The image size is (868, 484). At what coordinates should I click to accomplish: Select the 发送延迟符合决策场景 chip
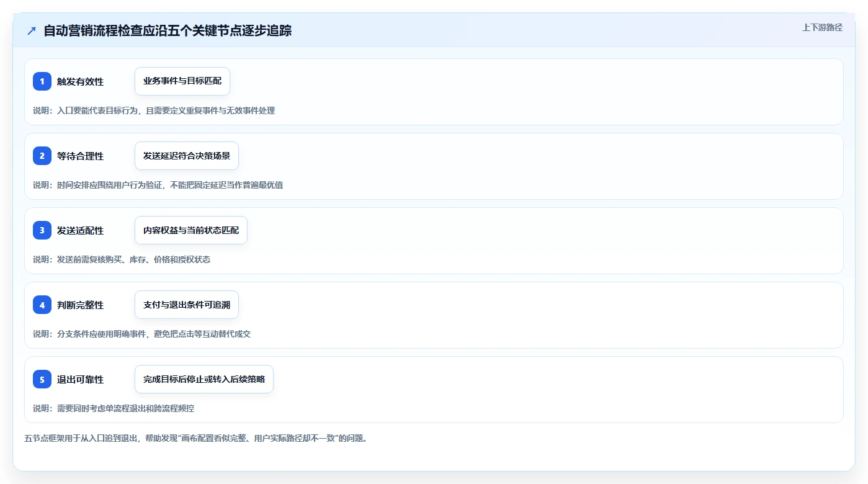coord(187,156)
